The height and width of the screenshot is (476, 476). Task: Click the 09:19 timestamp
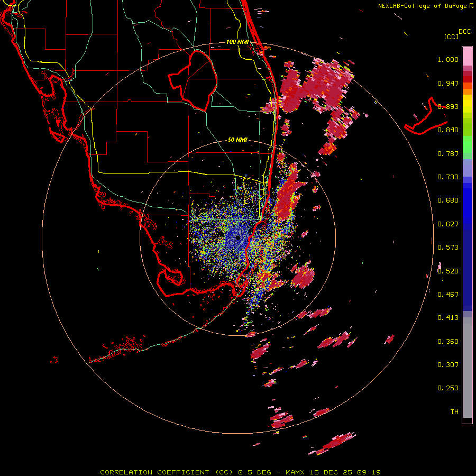tap(369, 472)
